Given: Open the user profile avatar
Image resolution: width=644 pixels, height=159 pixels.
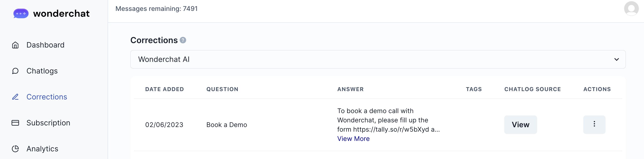Looking at the screenshot, I should tap(631, 9).
